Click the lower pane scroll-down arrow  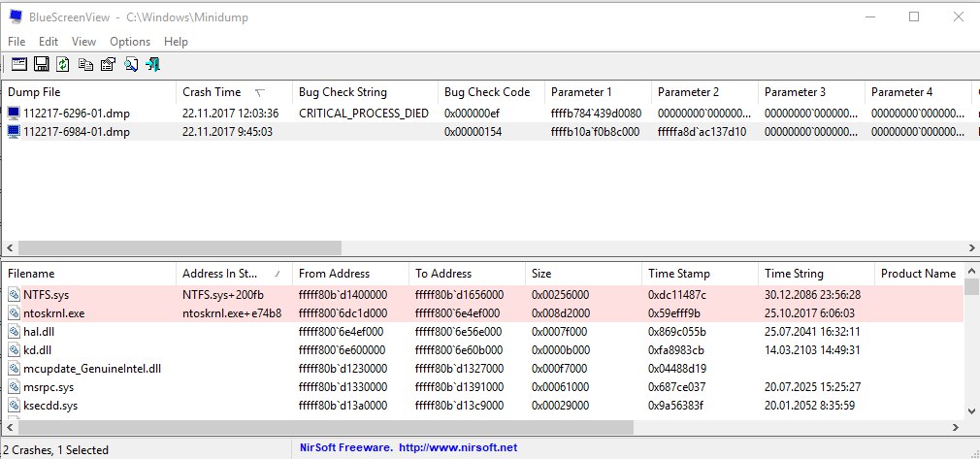coord(972,410)
